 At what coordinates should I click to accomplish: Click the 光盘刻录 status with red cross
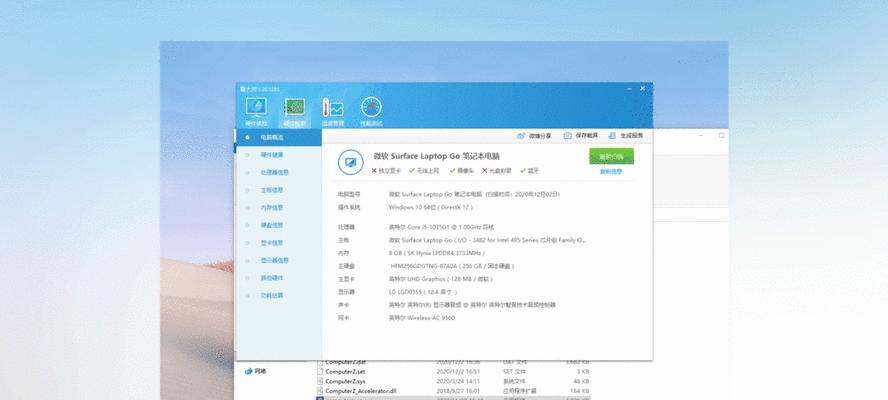click(x=497, y=171)
